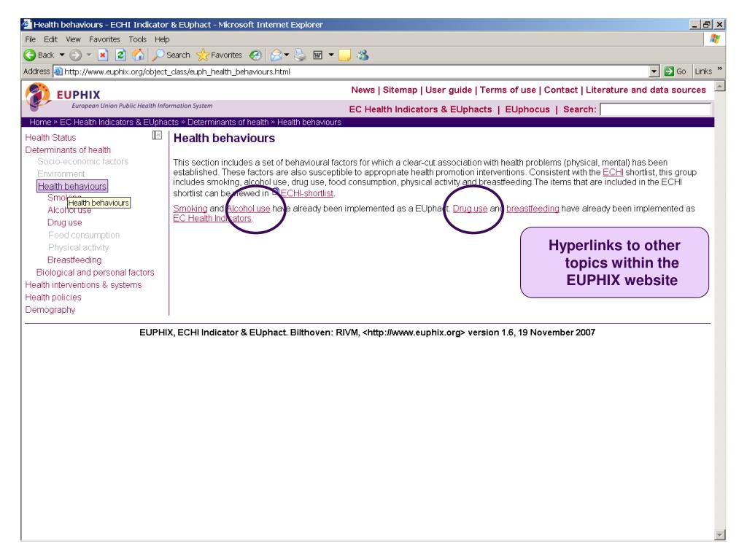Open Literature and data sources link
The image size is (747, 560).
coord(646,90)
